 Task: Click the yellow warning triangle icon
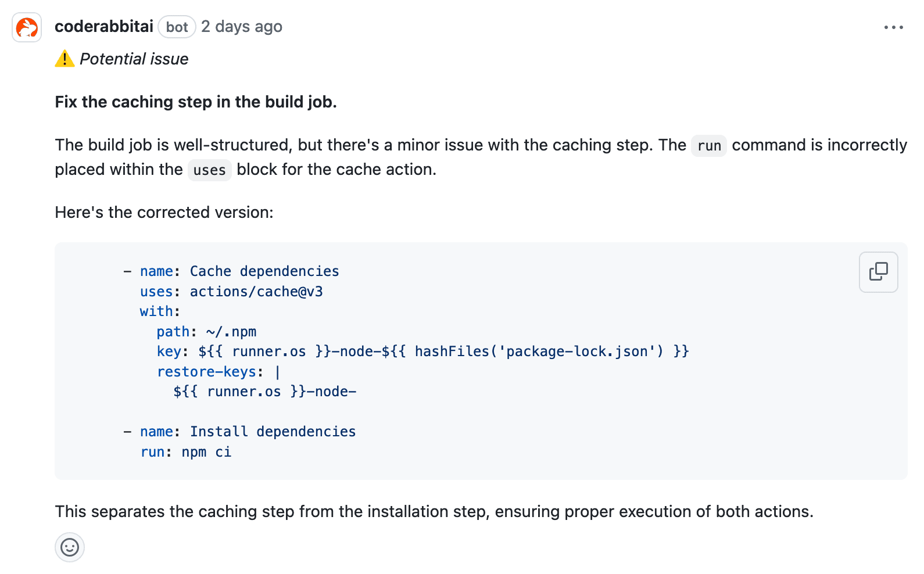tap(65, 59)
